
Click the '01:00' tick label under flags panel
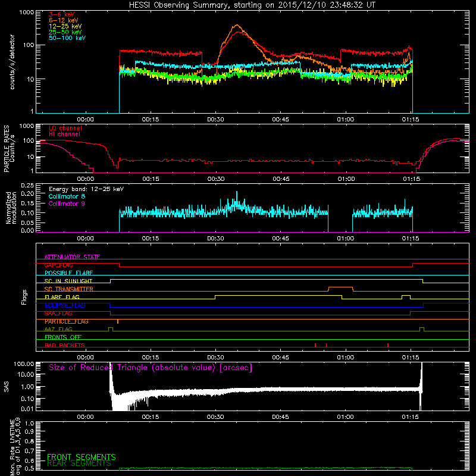tap(346, 358)
